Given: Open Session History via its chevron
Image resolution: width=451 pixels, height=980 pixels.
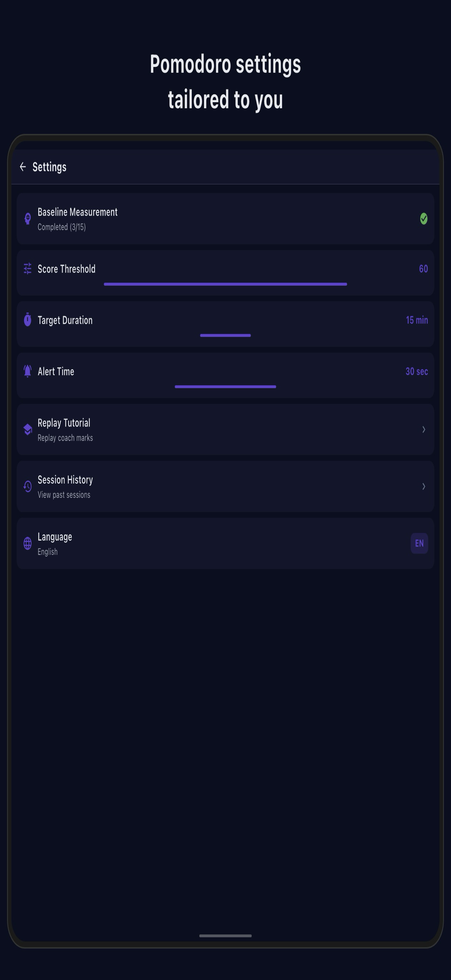Looking at the screenshot, I should [x=424, y=486].
